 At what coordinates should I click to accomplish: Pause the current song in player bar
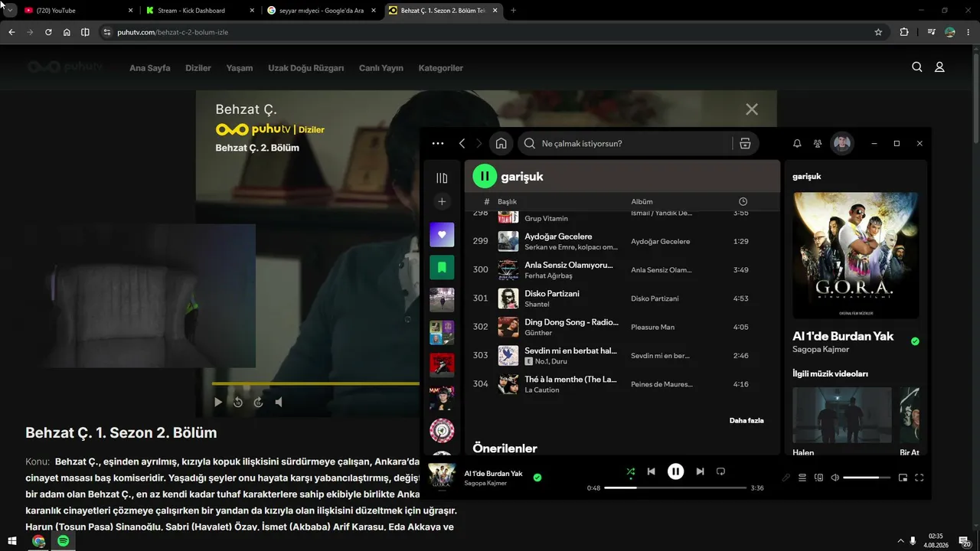675,471
